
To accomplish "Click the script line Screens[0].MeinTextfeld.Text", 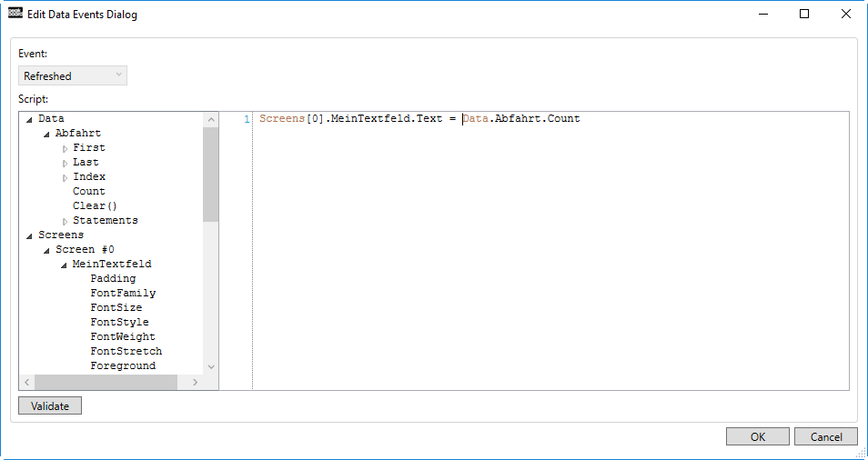I will [351, 119].
